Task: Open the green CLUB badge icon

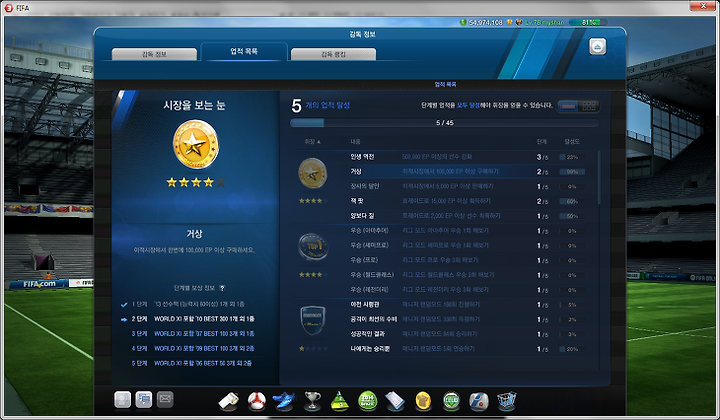Action: pyautogui.click(x=451, y=401)
